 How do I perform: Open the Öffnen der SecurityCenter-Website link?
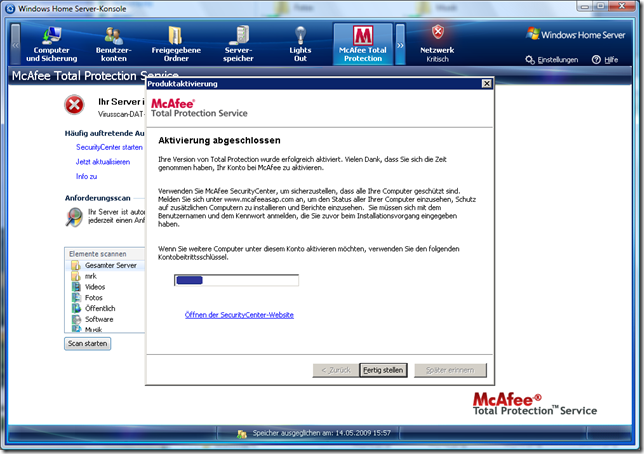tap(239, 315)
